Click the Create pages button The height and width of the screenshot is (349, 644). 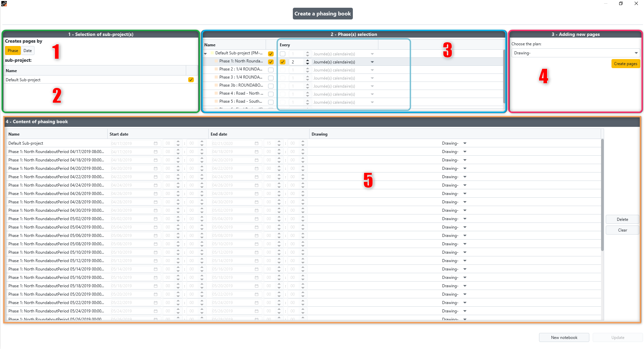tap(626, 64)
